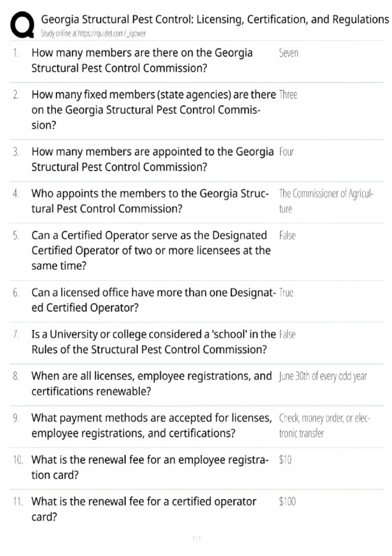This screenshot has height=556, width=392.
Task: Select question 3 about appointed members
Action: point(153,159)
